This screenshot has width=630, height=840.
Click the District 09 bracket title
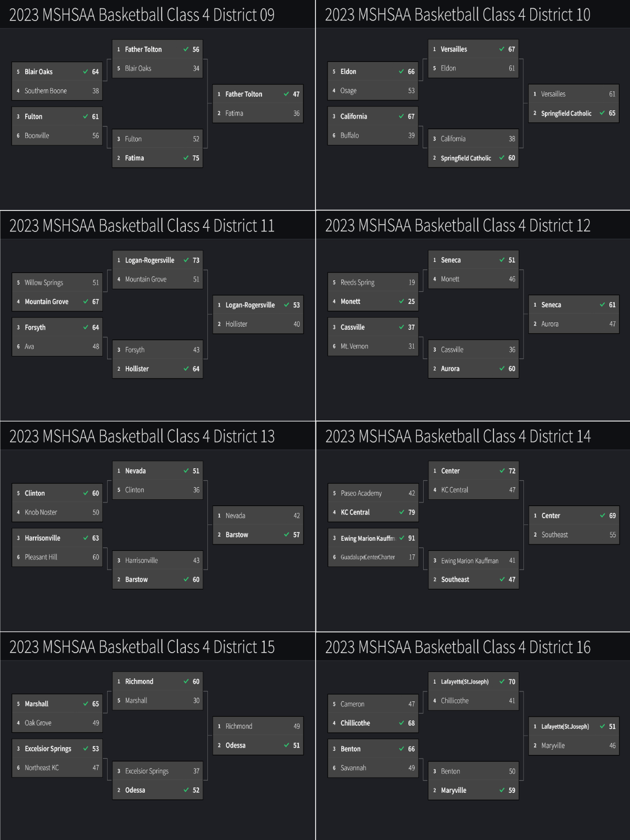pyautogui.click(x=142, y=15)
